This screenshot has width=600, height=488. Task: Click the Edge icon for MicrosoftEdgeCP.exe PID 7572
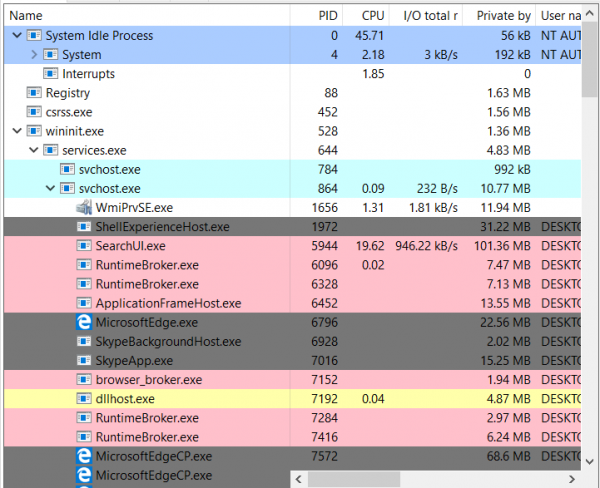(x=85, y=455)
